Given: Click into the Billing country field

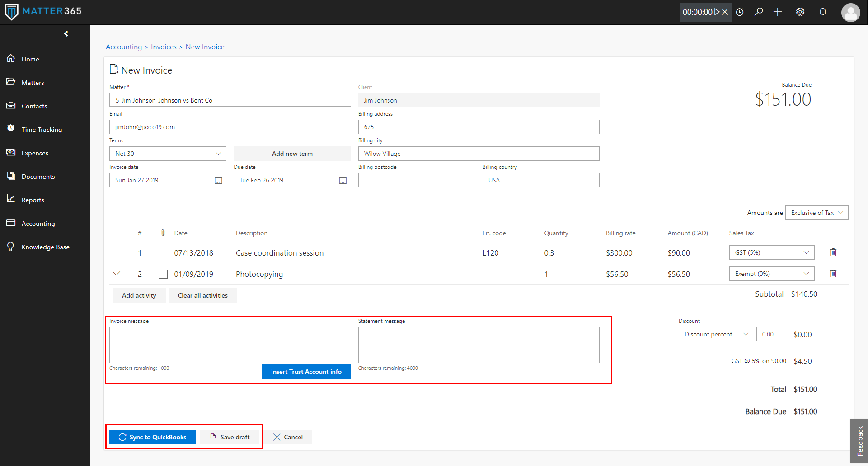Looking at the screenshot, I should 541,180.
